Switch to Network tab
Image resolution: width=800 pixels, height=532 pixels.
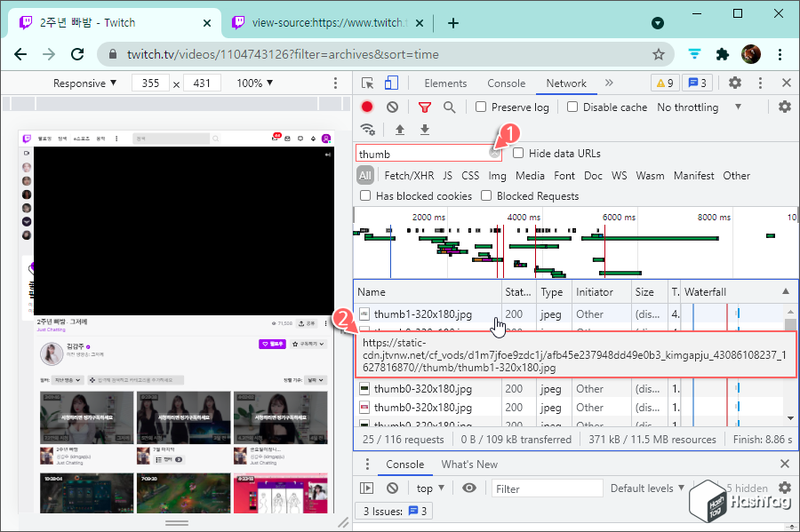[566, 83]
